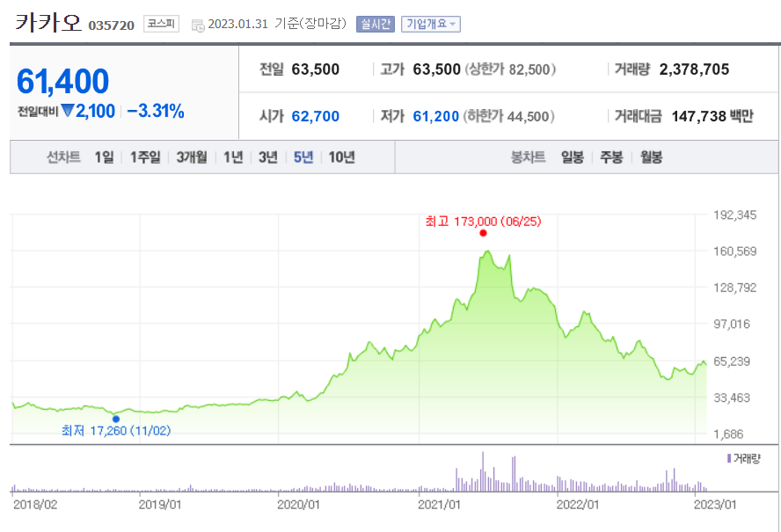Switch to 일봉 candle chart

coord(573,157)
